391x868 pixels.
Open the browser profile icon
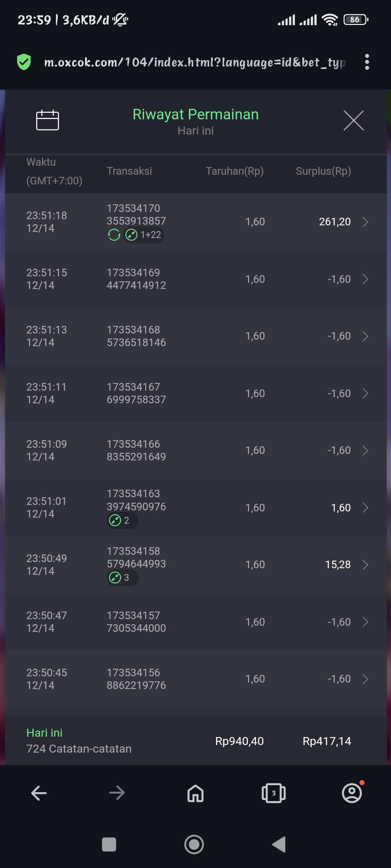(x=352, y=793)
